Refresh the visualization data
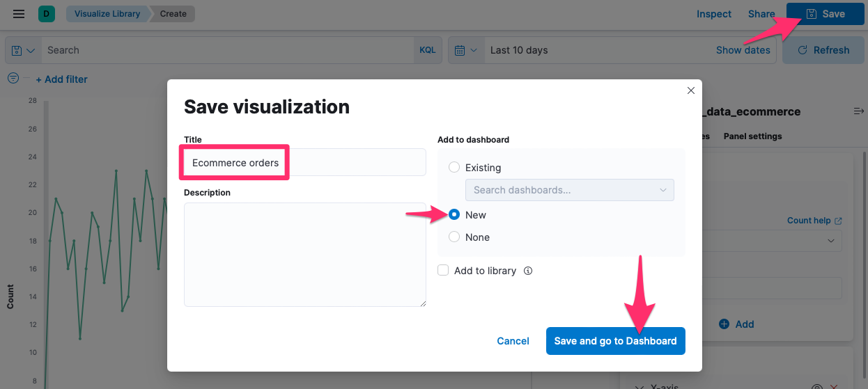868x389 pixels. pos(823,50)
